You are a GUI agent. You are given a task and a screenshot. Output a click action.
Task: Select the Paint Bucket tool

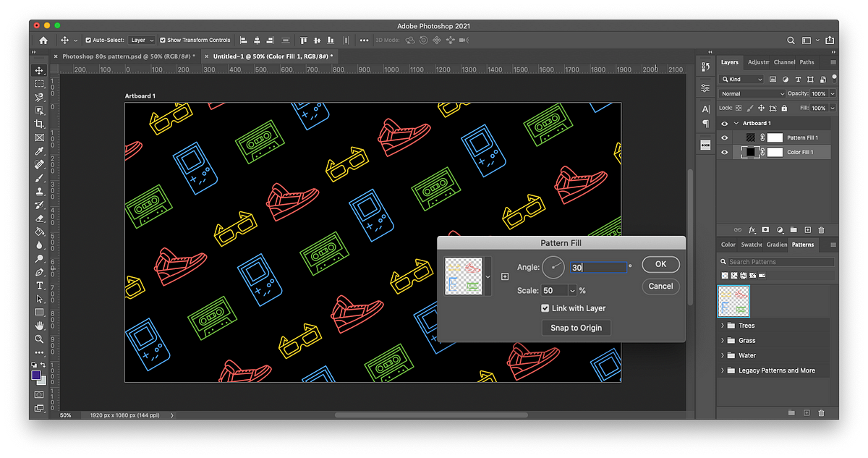click(x=40, y=232)
